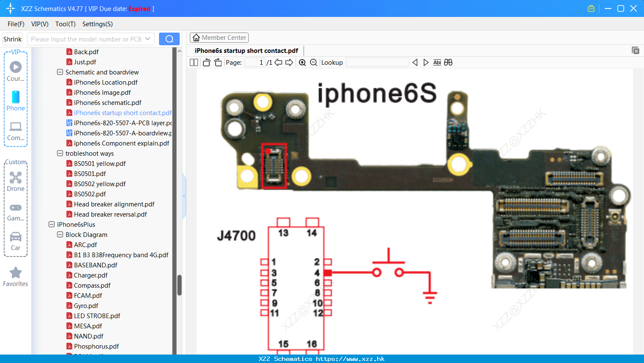
Task: Rotate page counterclockwise
Action: 206,62
